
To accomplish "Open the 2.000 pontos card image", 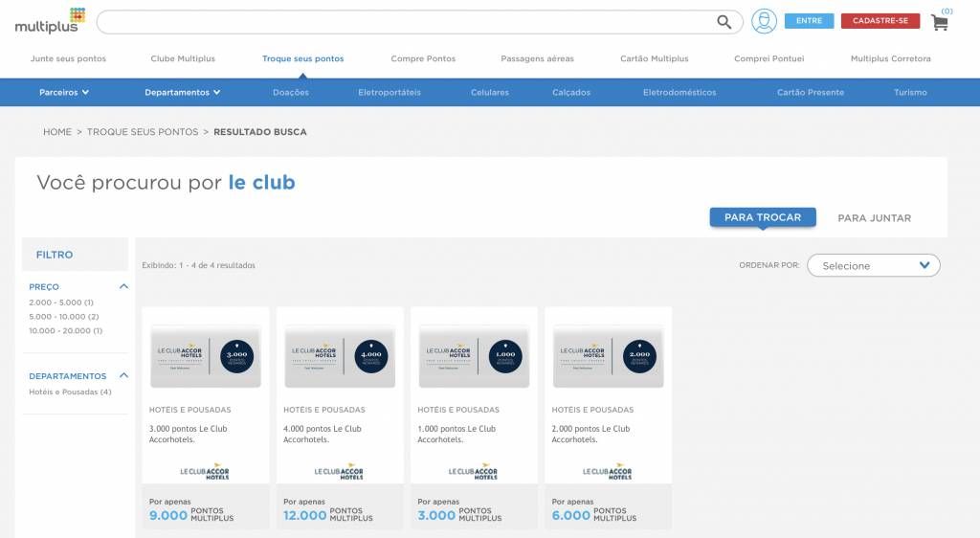I will (x=608, y=357).
